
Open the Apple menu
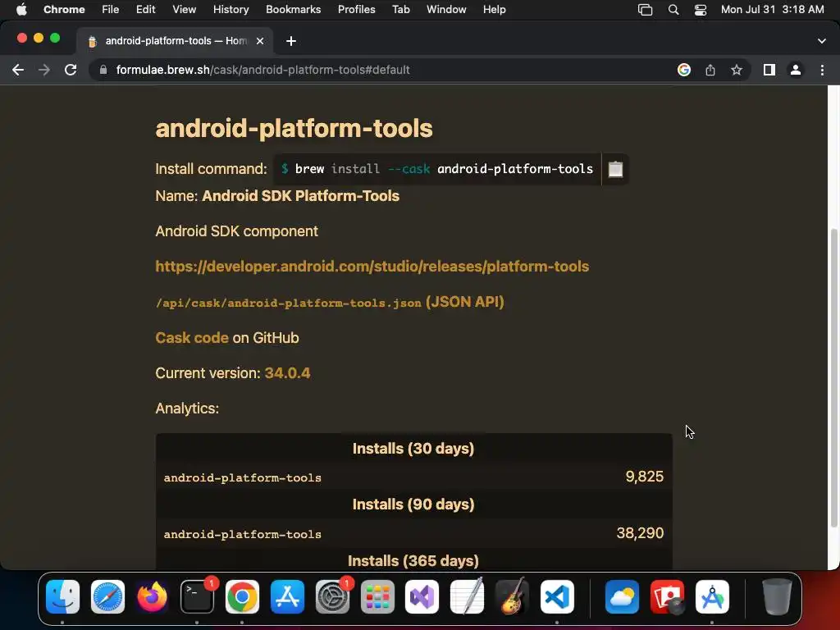pos(21,10)
